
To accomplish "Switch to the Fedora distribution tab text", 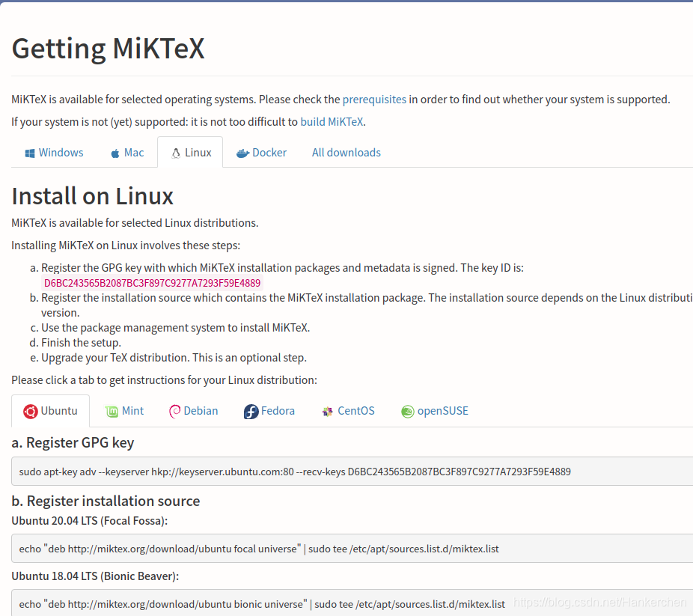I will pyautogui.click(x=278, y=410).
